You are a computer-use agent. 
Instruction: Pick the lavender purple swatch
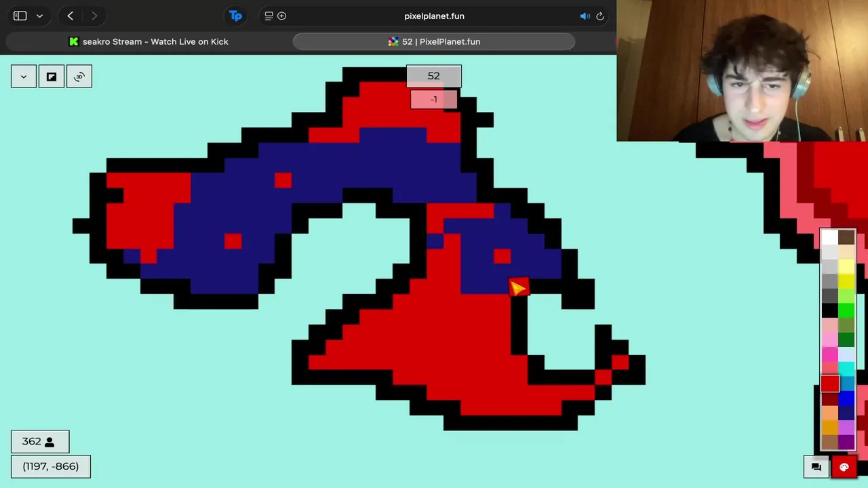[x=846, y=427]
